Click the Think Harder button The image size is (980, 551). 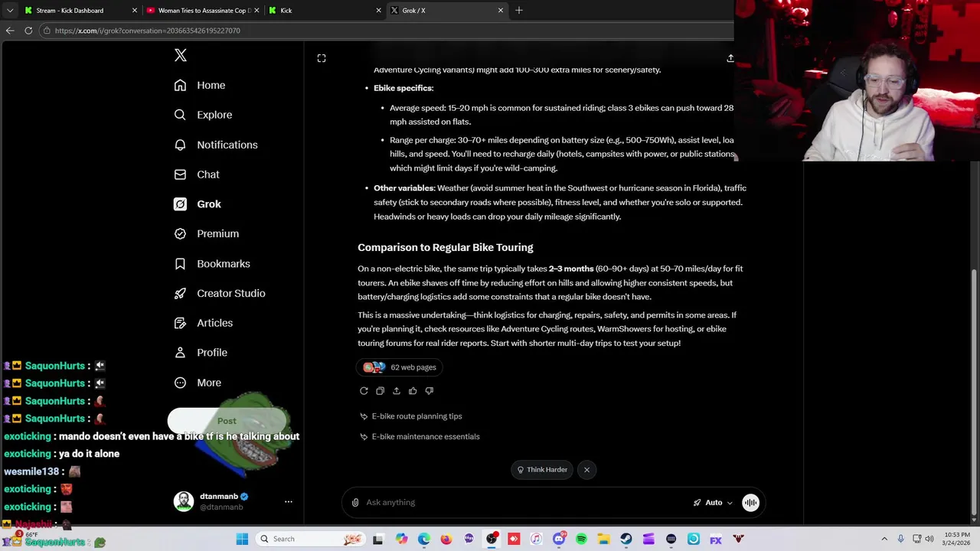(542, 470)
